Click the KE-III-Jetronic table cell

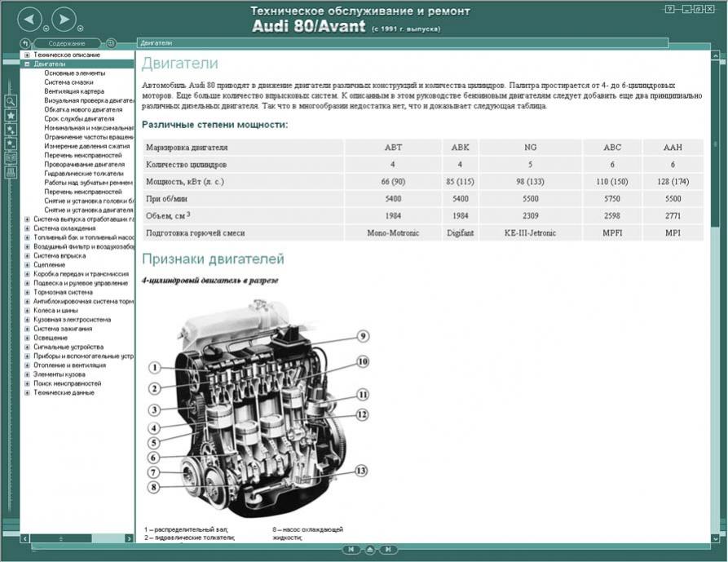click(x=530, y=233)
